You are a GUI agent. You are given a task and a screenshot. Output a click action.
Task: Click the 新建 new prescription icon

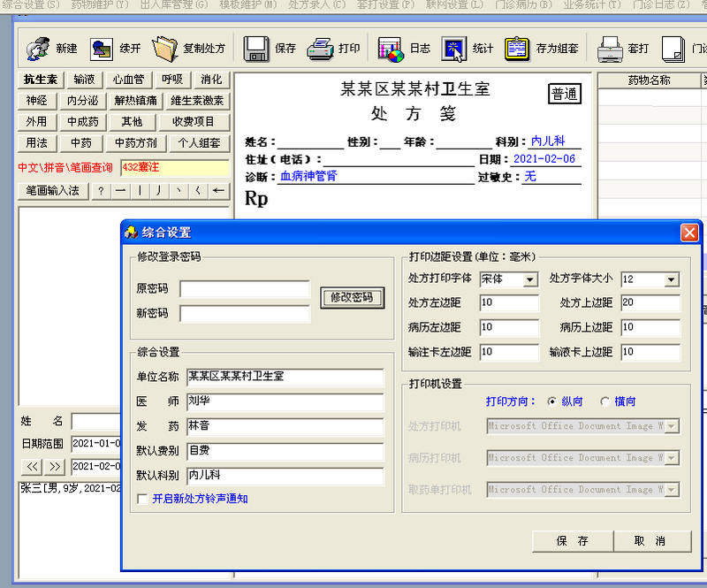pos(37,49)
